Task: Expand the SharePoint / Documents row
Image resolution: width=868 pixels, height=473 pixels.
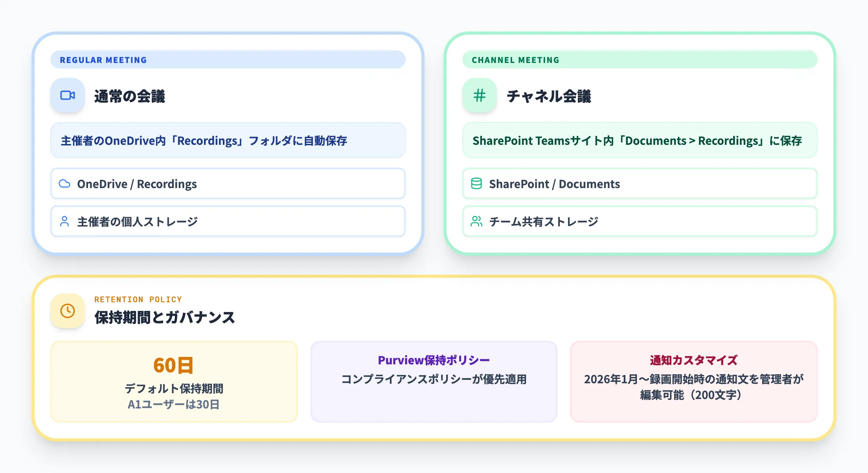Action: [x=640, y=183]
